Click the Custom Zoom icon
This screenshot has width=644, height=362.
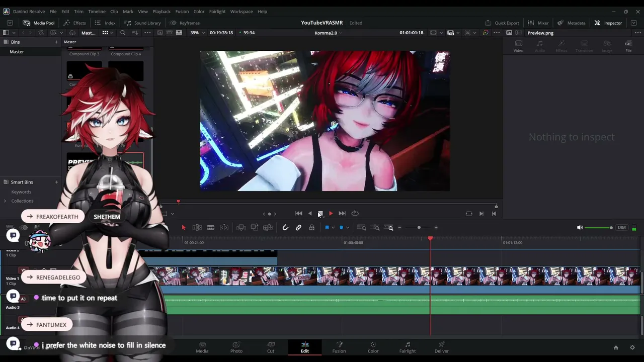[x=389, y=228]
